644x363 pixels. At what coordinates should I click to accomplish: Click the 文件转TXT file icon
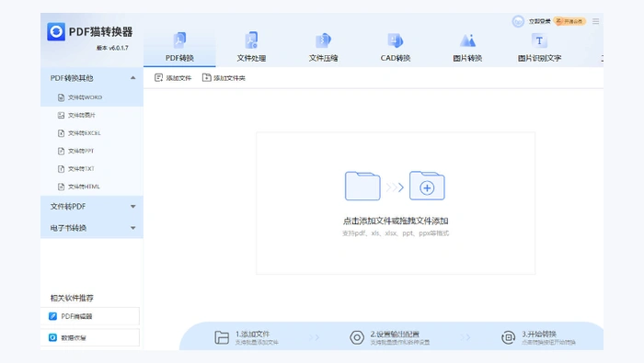61,168
